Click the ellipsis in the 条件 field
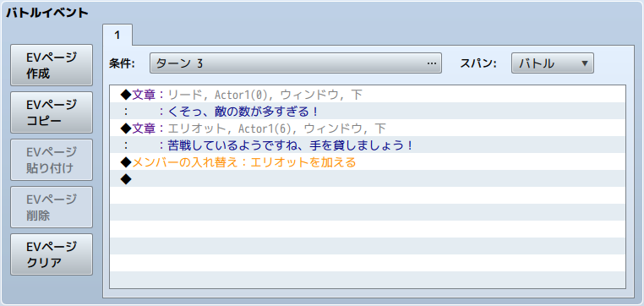Screen dimensions: 644x306 [431, 63]
